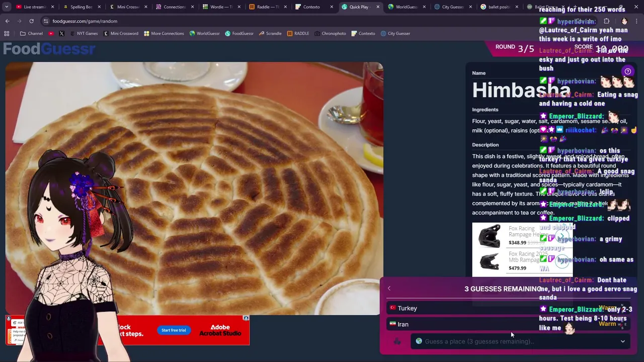Open the Apps grid in bookmarks bar
The height and width of the screenshot is (362, 644).
[x=7, y=33]
